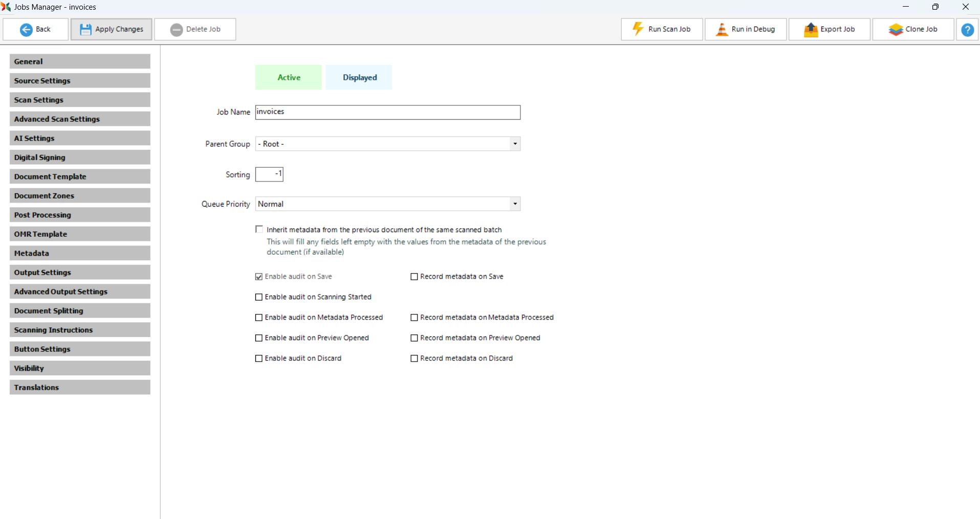Click the Parent Group combo box field
The height and width of the screenshot is (519, 980).
click(x=388, y=144)
